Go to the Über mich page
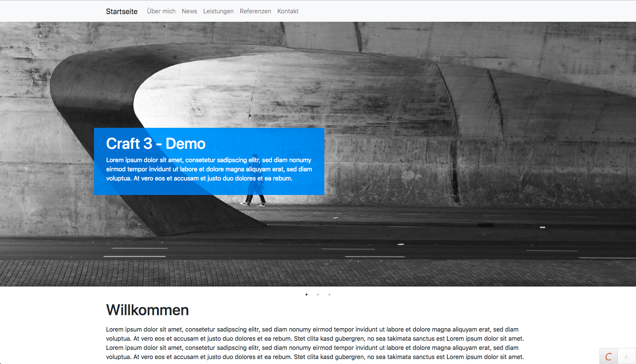 click(x=161, y=11)
